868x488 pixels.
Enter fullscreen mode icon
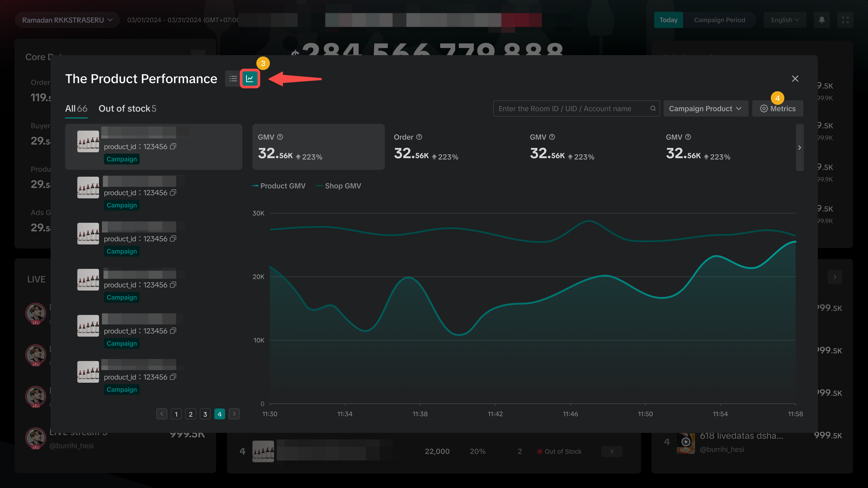pyautogui.click(x=845, y=20)
